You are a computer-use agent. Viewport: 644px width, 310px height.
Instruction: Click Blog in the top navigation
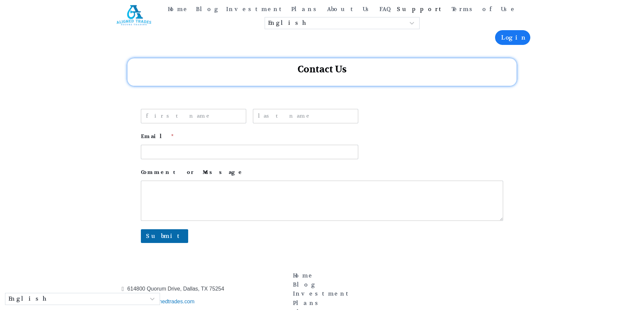coord(207,9)
